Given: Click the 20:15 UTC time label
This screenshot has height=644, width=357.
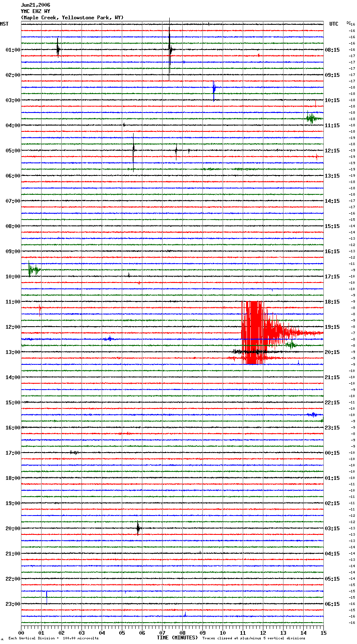Looking at the screenshot, I should (x=332, y=352).
